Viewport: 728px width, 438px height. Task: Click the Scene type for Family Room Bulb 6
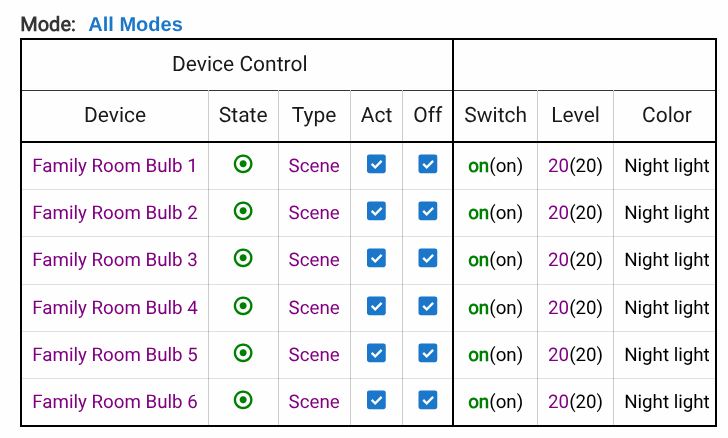[x=314, y=402]
